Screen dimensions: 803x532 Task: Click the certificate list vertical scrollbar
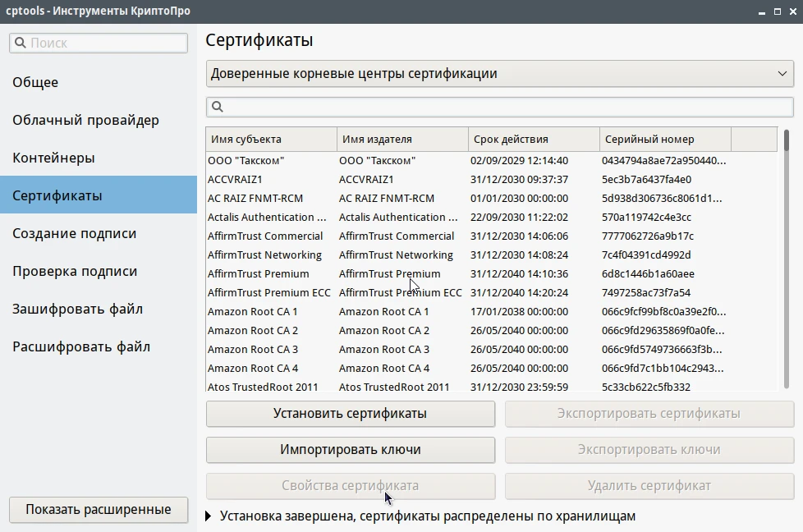coord(787,259)
